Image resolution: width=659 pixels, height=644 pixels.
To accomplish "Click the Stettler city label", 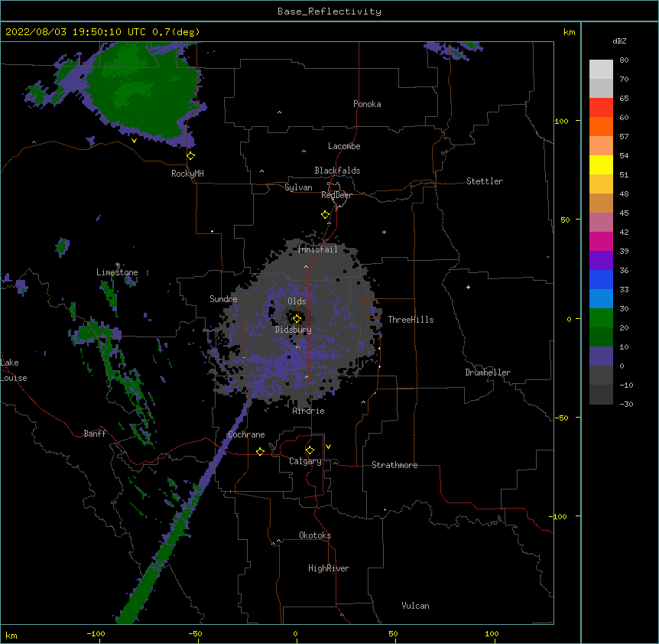I will tap(485, 181).
